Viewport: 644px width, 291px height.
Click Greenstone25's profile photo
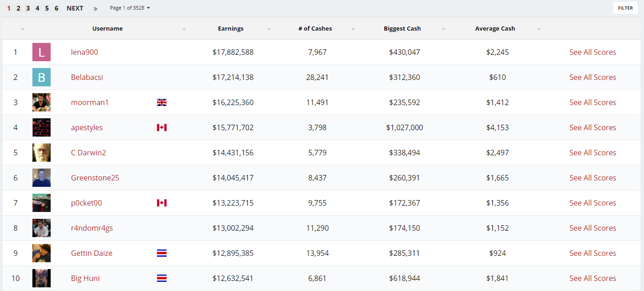click(x=42, y=178)
